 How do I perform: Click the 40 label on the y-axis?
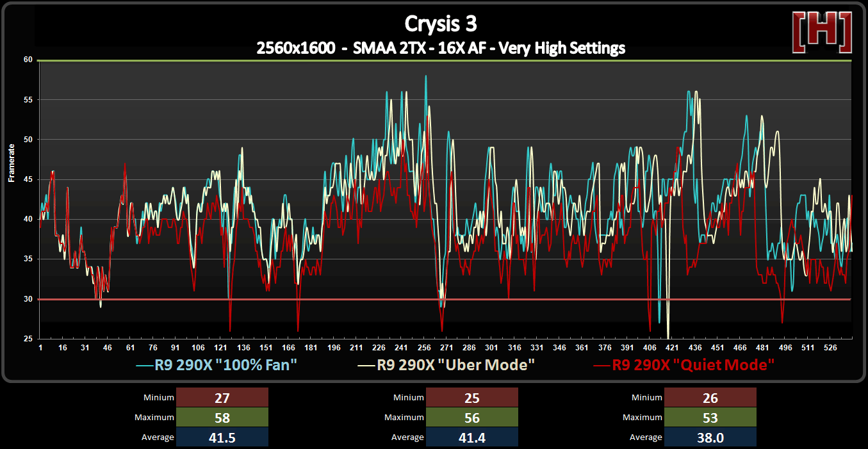[x=28, y=219]
